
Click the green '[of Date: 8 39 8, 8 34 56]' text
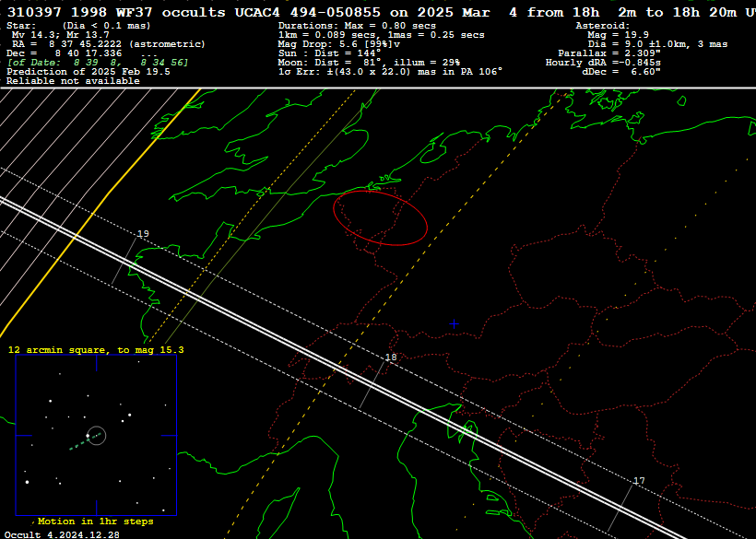(98, 63)
